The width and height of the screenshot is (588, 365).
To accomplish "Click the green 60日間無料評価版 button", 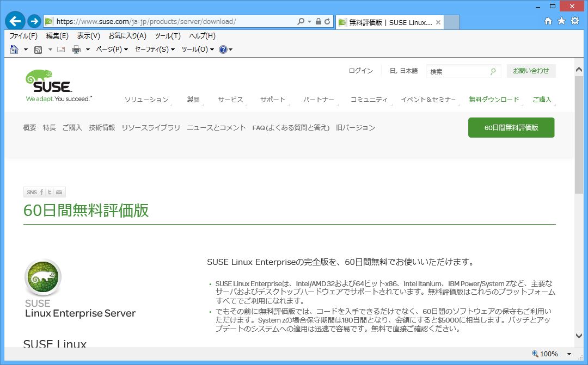I will click(511, 127).
